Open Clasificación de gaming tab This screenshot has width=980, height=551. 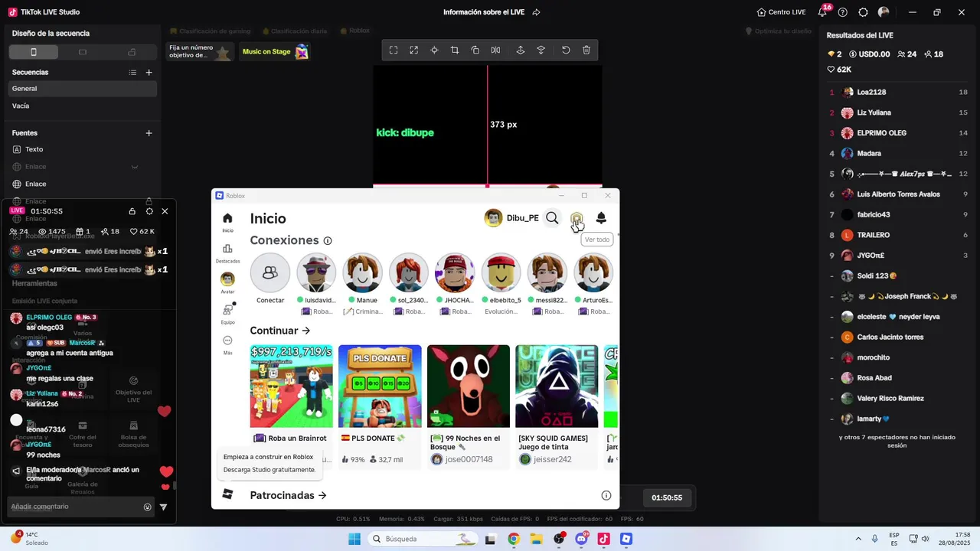211,31
